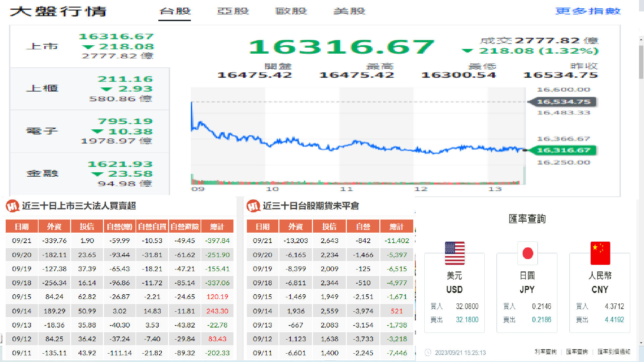The height and width of the screenshot is (362, 644).
Task: Open the 更多指數 link
Action: click(x=588, y=11)
